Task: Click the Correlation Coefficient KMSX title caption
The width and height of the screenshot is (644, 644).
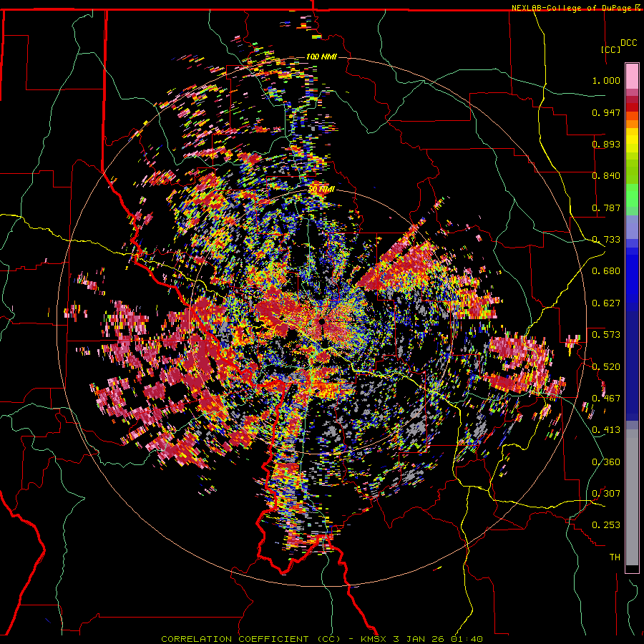Action: (321, 639)
